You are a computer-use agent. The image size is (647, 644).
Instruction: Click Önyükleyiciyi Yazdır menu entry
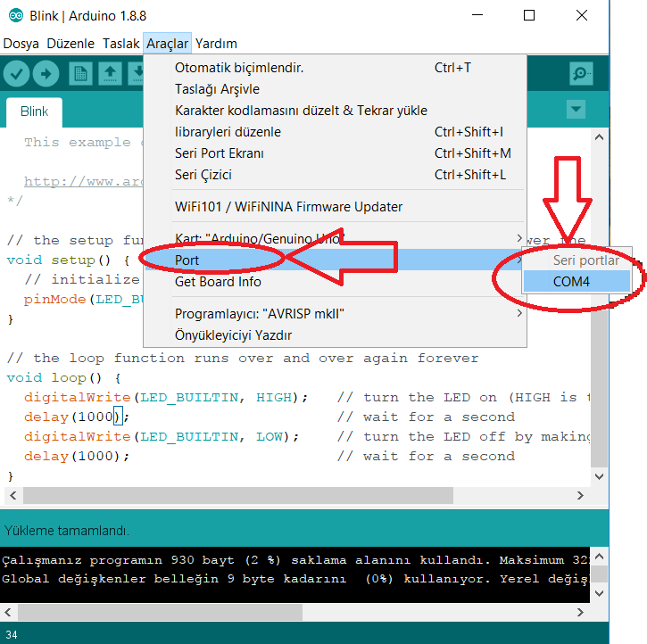pos(233,335)
